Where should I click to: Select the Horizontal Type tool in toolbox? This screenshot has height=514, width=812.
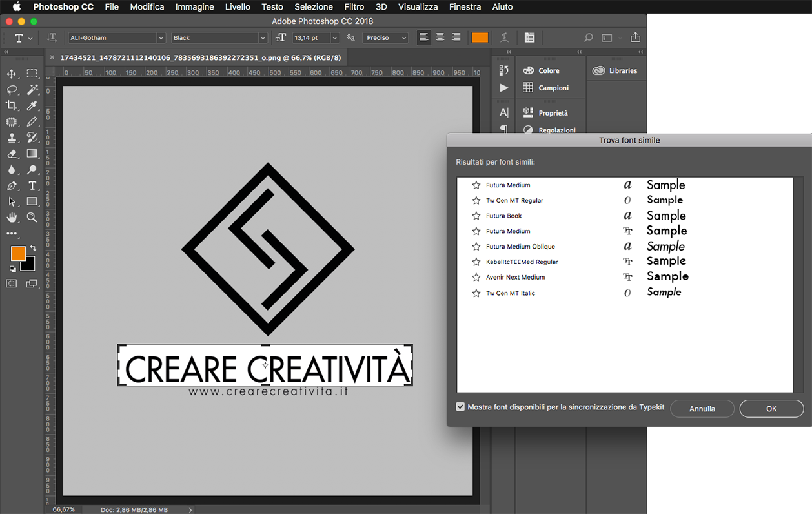32,186
